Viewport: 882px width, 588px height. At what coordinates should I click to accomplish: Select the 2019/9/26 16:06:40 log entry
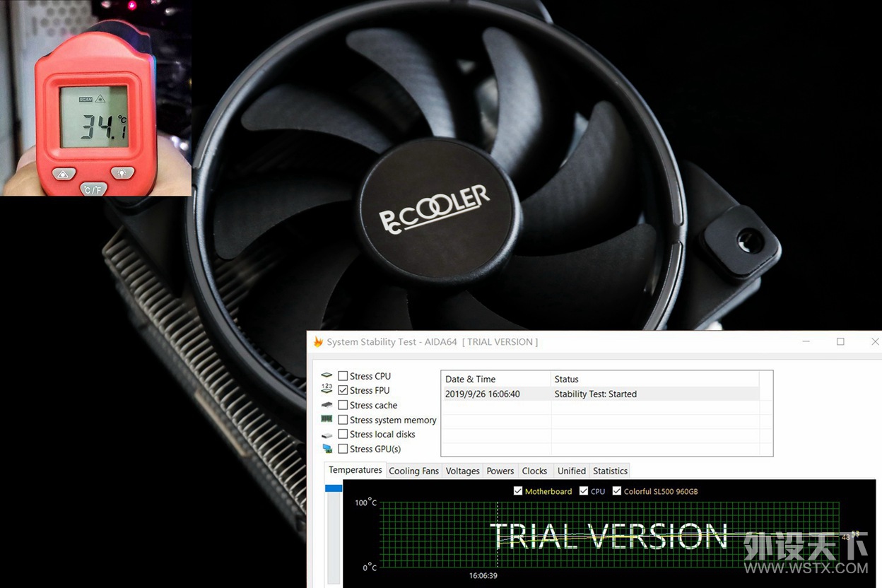tap(600, 394)
